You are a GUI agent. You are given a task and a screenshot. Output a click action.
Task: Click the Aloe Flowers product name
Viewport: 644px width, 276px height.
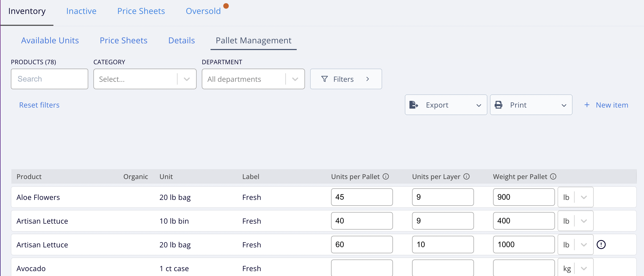pos(38,197)
